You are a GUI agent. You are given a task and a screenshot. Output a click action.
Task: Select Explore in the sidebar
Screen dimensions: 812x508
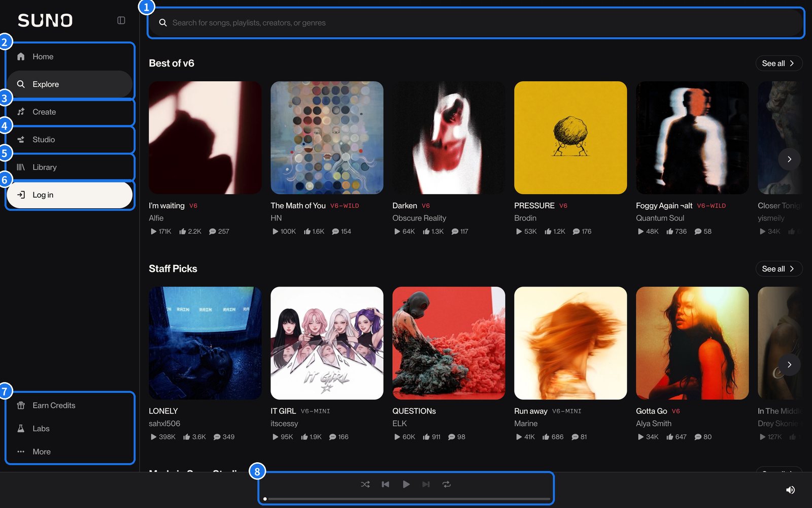pos(70,84)
